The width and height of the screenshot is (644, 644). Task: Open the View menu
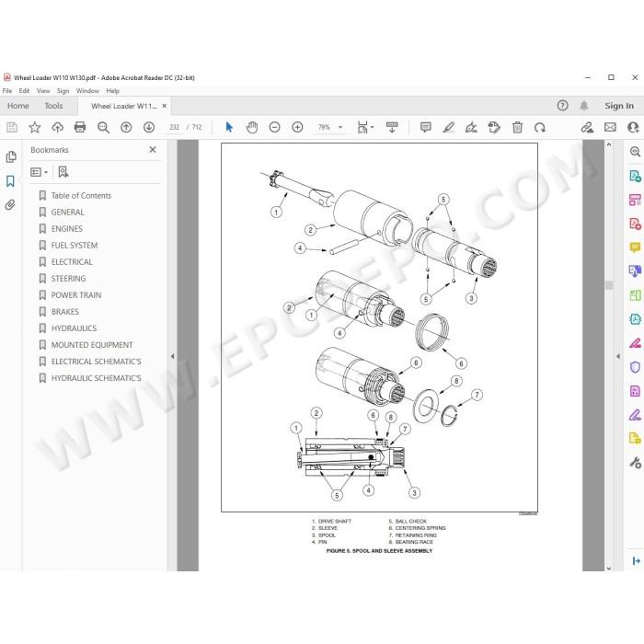click(43, 91)
